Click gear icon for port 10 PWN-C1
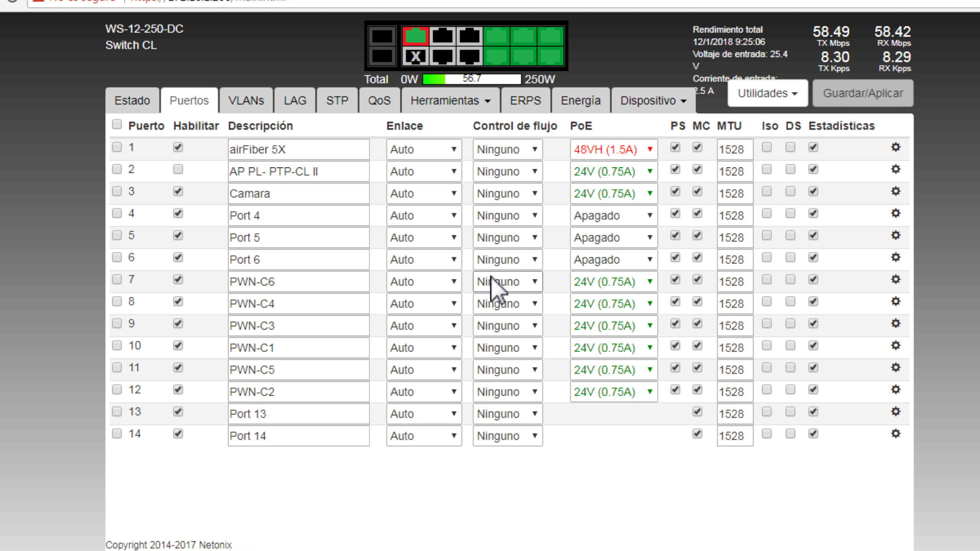 pyautogui.click(x=895, y=346)
